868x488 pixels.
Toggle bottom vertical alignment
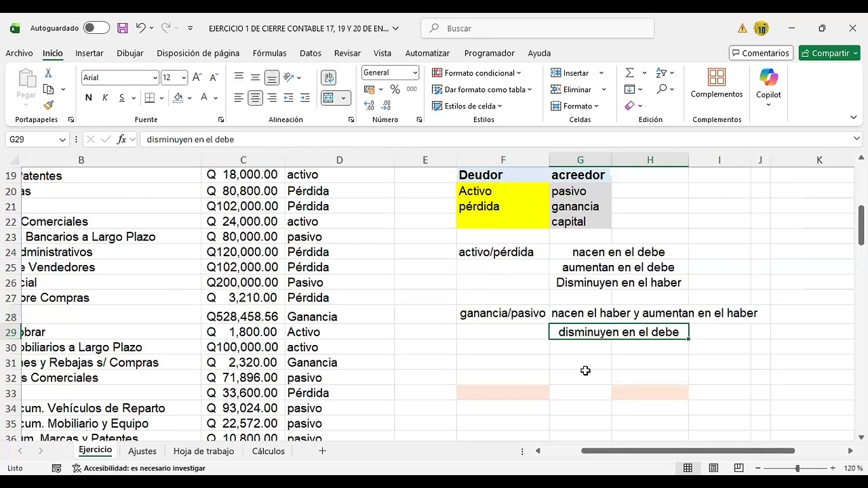point(271,77)
